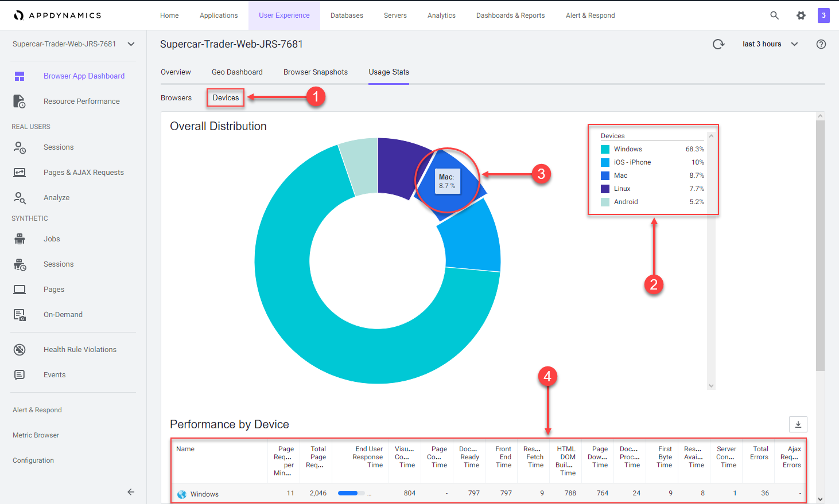Sort by HTML DOM Build Time column

coord(566,461)
